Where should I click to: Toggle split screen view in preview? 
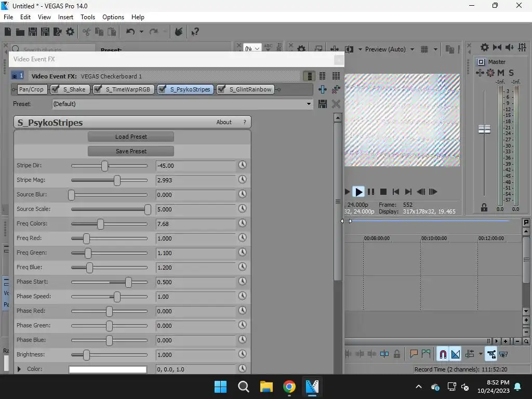click(349, 49)
